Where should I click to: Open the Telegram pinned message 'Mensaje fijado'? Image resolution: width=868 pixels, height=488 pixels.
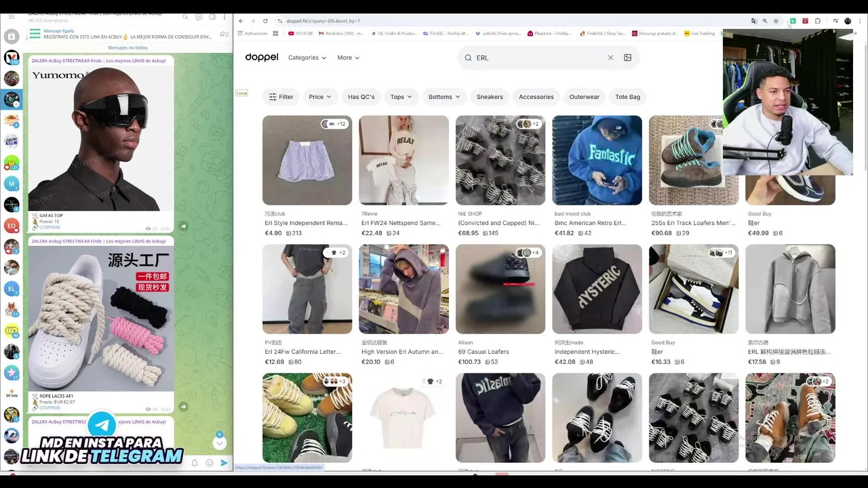pos(129,34)
